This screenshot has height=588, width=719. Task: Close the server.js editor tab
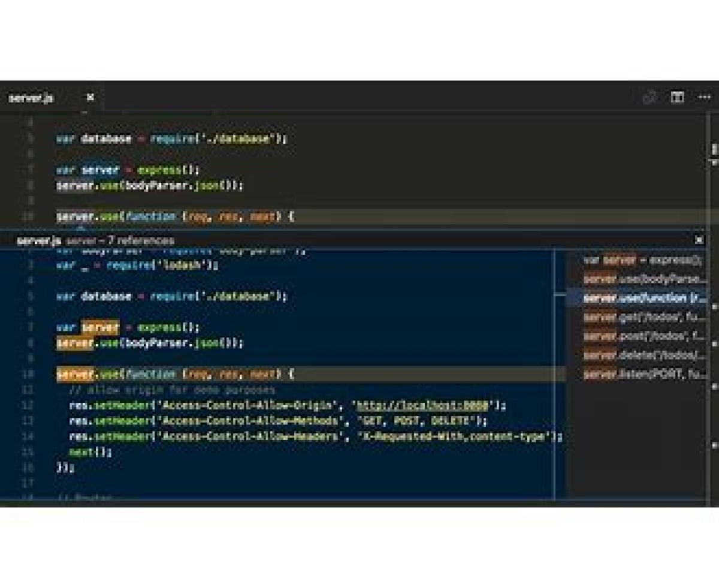pyautogui.click(x=90, y=97)
